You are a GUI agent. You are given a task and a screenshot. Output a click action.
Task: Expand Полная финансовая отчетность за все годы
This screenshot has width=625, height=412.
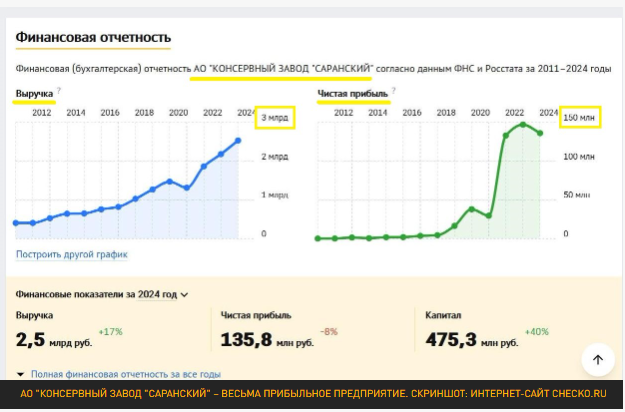tap(112, 374)
